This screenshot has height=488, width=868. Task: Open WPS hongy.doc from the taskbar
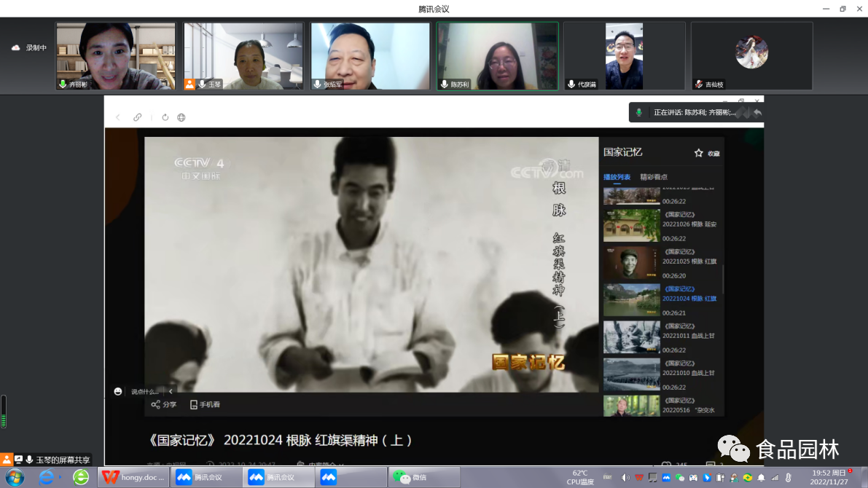tap(133, 477)
